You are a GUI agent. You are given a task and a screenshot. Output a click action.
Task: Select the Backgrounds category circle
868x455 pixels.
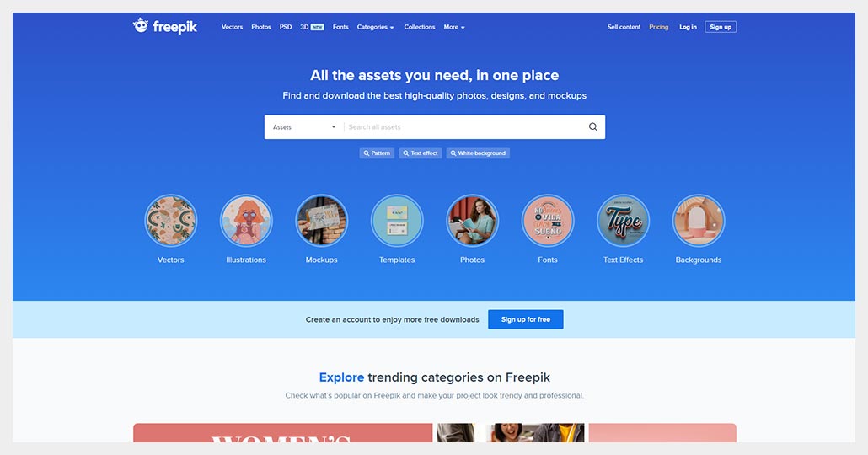698,220
